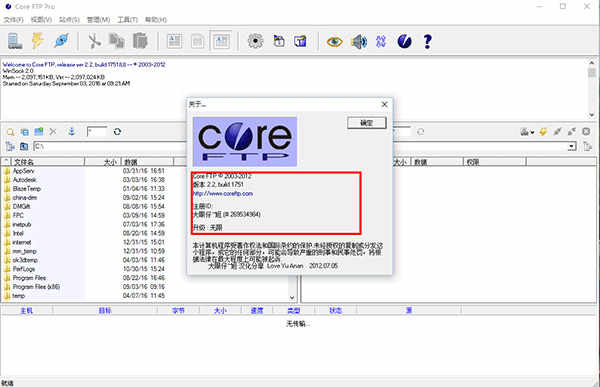Click the round Core FTP logo toolbar icon
The height and width of the screenshot is (387, 600).
click(404, 41)
